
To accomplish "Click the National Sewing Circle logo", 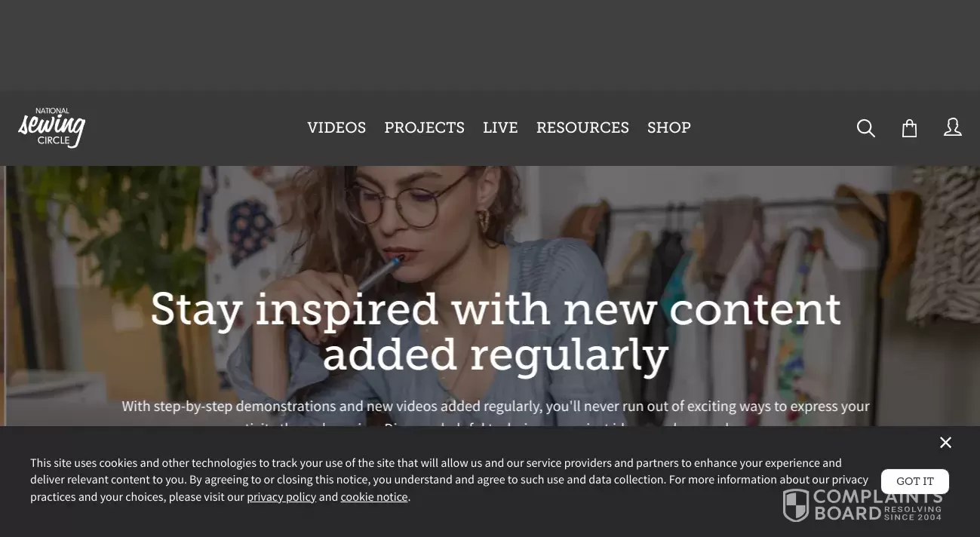I will click(52, 127).
